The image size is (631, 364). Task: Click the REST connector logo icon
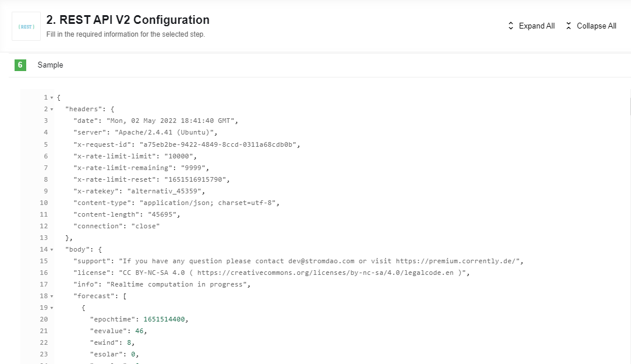[26, 26]
